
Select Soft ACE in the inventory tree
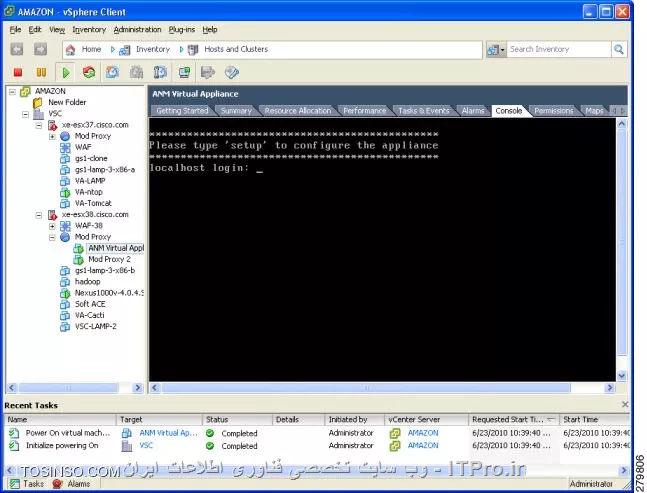90,304
